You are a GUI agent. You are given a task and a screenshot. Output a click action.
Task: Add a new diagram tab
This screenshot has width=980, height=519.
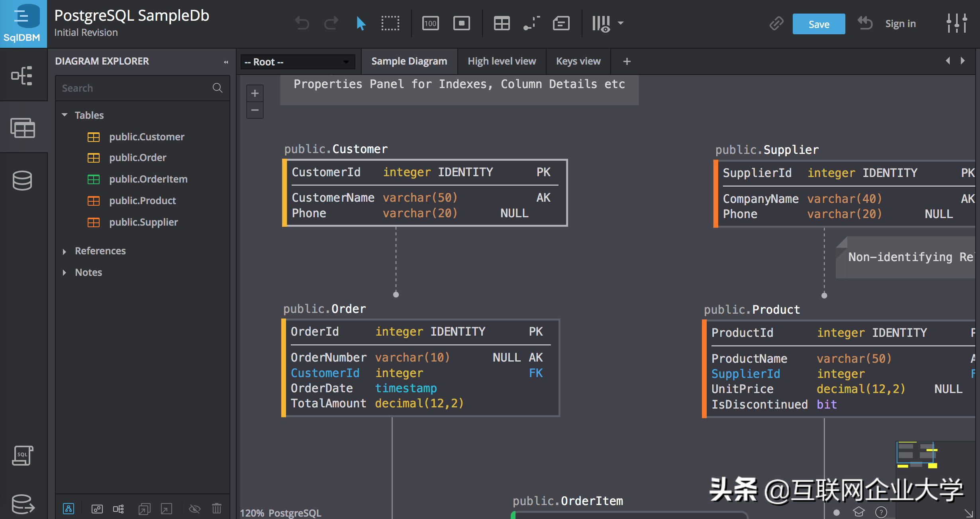627,61
